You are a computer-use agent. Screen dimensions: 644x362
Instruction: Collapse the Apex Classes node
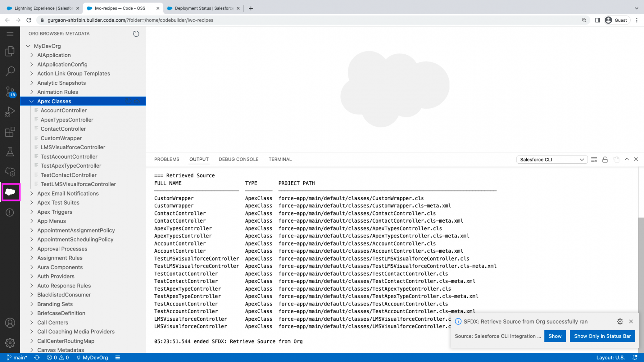tap(32, 101)
